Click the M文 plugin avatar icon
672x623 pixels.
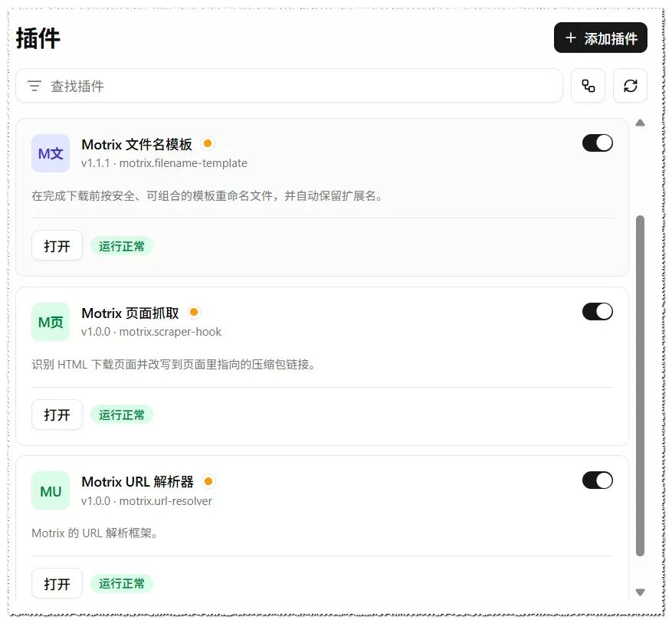tap(51, 153)
